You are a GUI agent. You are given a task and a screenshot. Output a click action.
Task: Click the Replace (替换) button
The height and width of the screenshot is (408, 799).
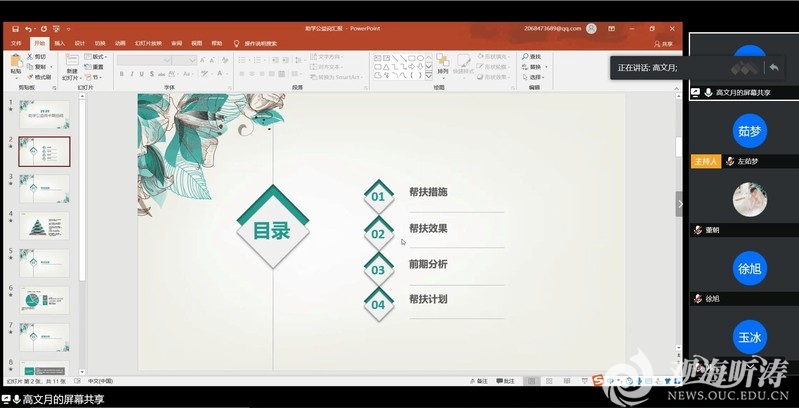click(535, 67)
